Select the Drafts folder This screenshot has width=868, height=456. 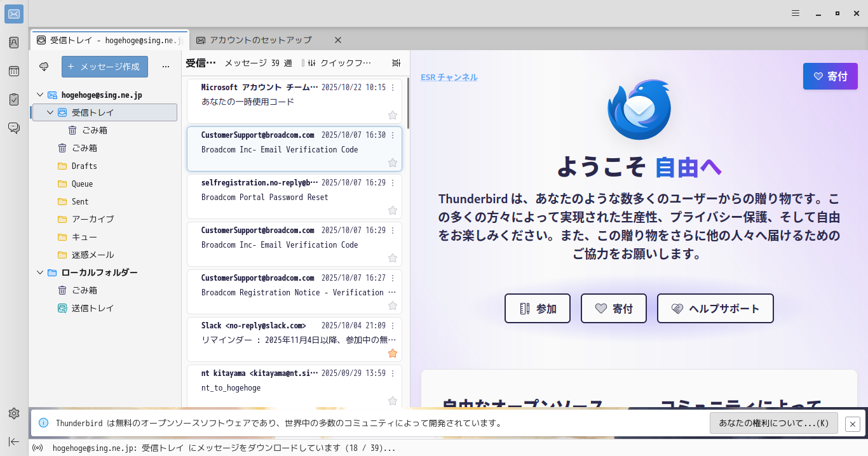pyautogui.click(x=104, y=166)
